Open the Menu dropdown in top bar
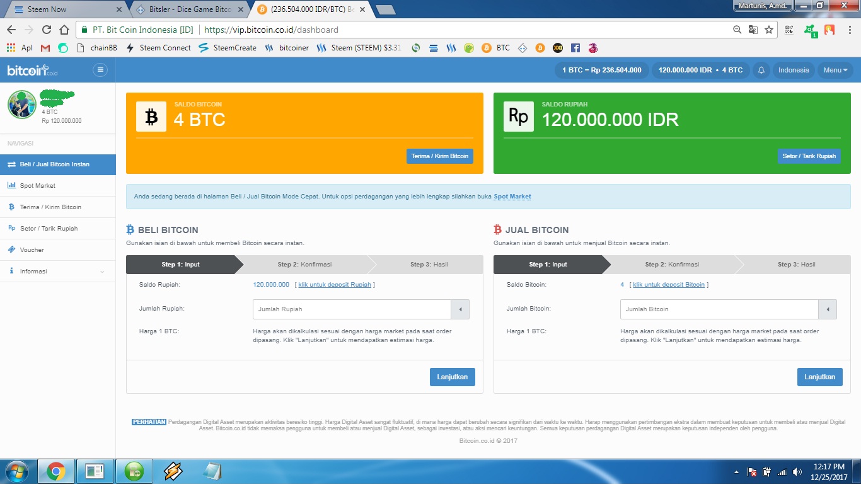This screenshot has height=504, width=861. (835, 70)
